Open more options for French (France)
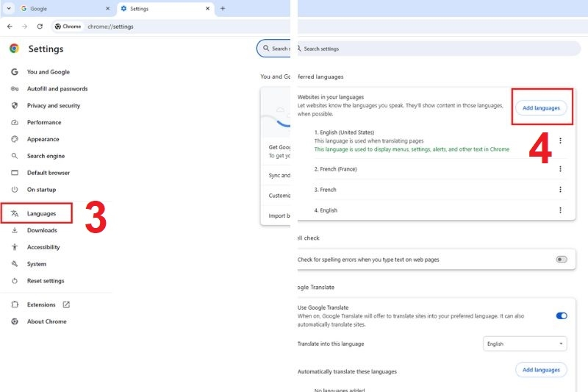The height and width of the screenshot is (392, 588). 560,169
